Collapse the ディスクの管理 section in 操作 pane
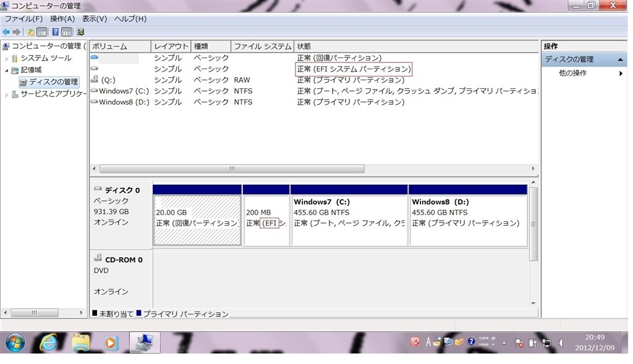This screenshot has width=633, height=364. (620, 58)
